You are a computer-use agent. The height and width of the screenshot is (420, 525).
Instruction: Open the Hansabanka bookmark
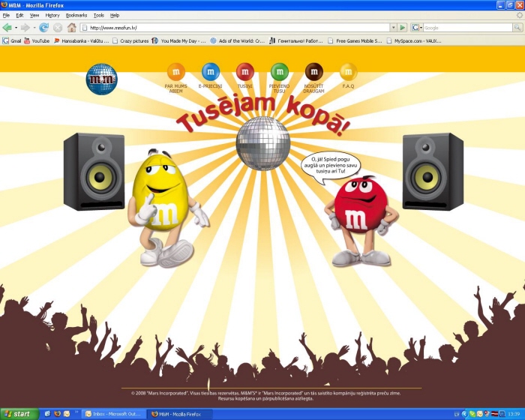click(x=81, y=40)
